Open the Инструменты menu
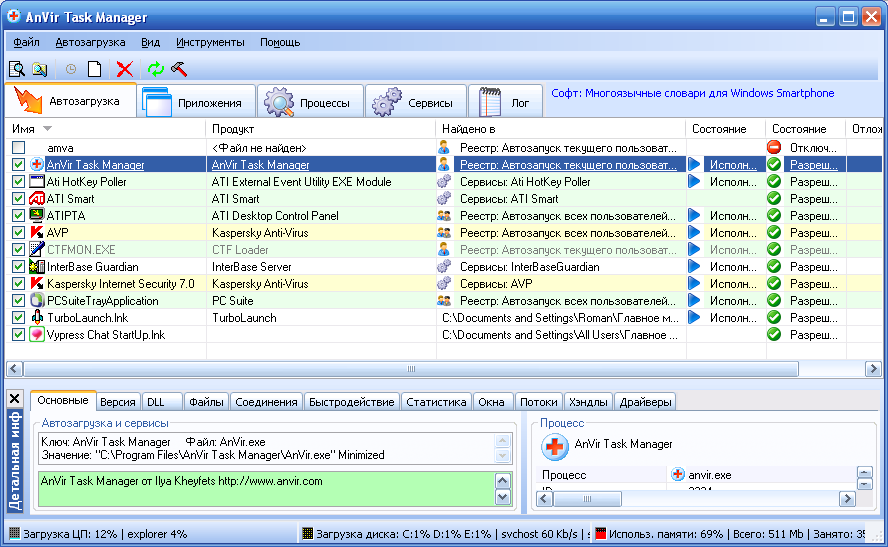Viewport: 888px width, 547px height. coord(210,42)
